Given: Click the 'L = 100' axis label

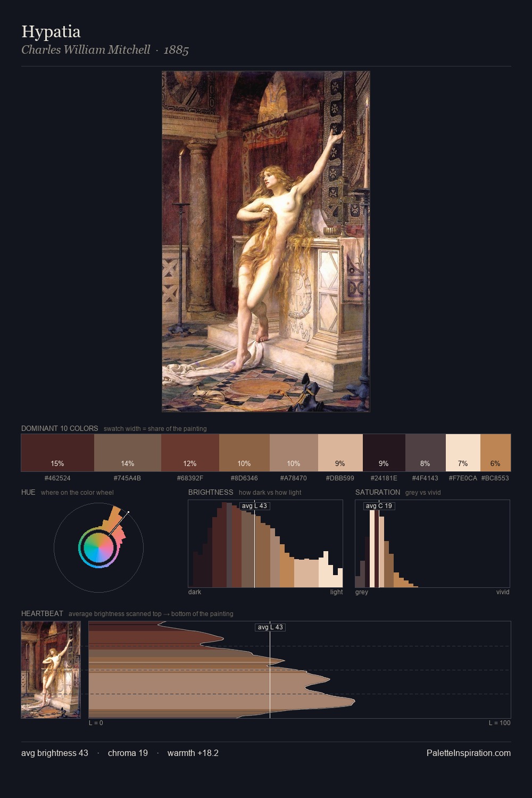Looking at the screenshot, I should (500, 723).
